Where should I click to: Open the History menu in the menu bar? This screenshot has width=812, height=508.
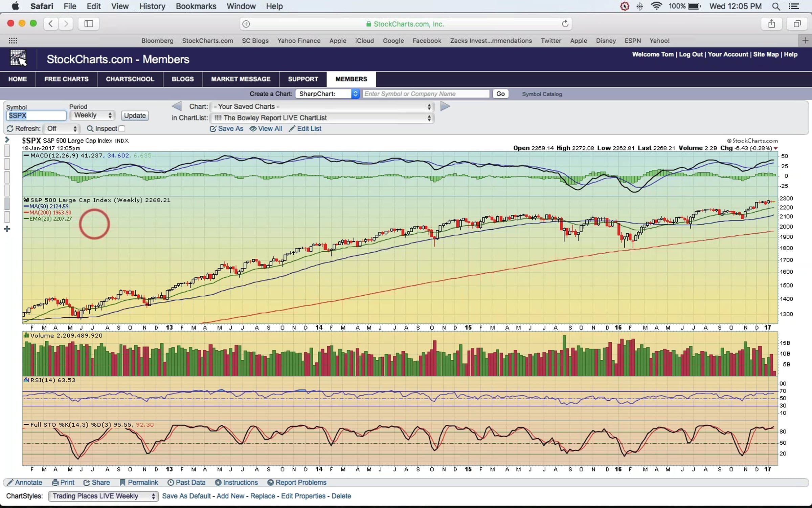152,6
